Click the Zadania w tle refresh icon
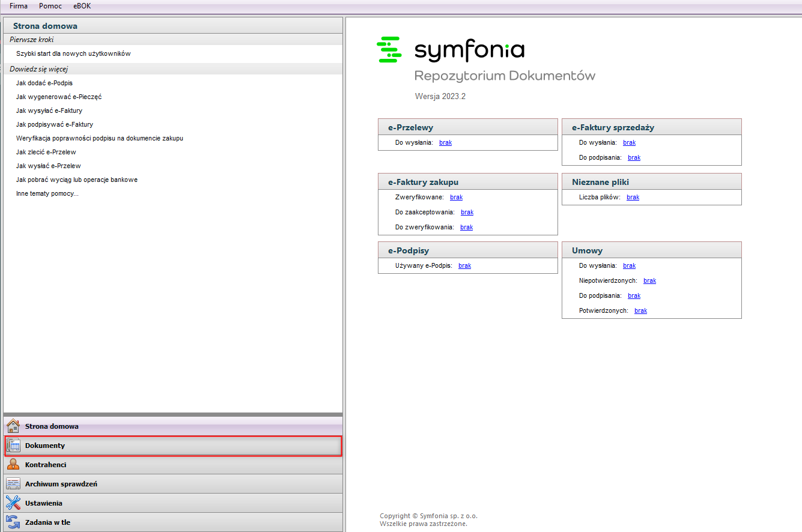The width and height of the screenshot is (802, 532). [13, 522]
